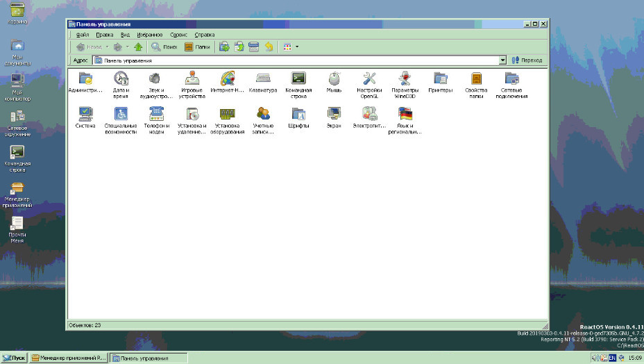The width and height of the screenshot is (644, 364).
Task: Click the volume speaker tray icon
Action: coord(595,358)
